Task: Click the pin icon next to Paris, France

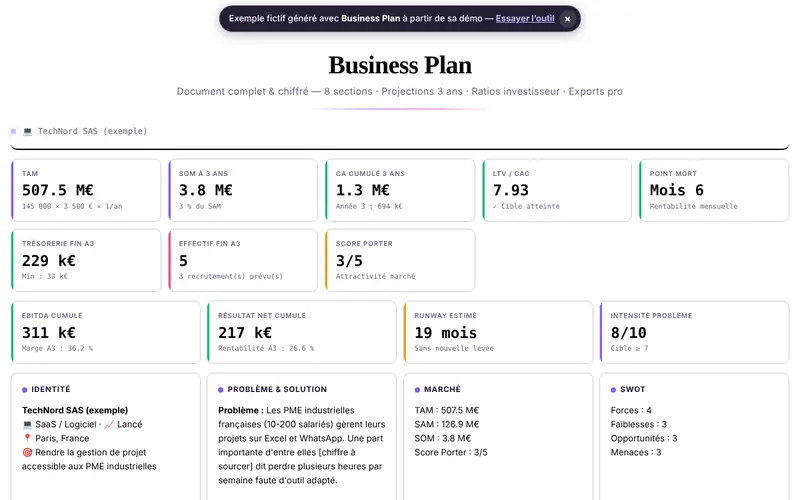Action: (28, 438)
